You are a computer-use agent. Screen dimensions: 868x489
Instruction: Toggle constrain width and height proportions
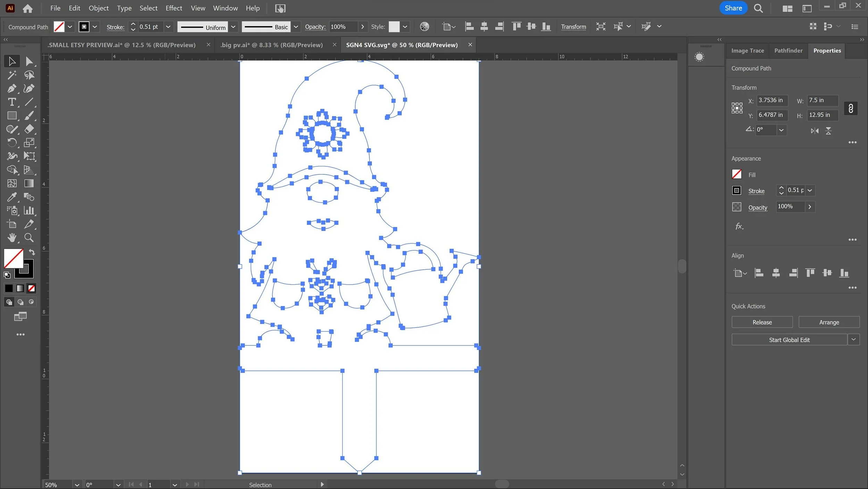(850, 108)
